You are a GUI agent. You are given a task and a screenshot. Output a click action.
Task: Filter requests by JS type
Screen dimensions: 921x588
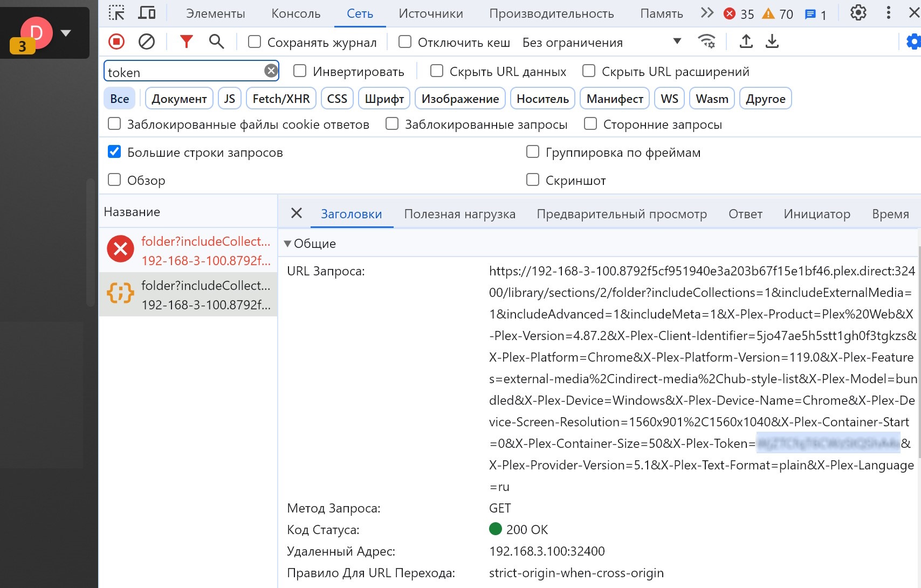tap(230, 99)
